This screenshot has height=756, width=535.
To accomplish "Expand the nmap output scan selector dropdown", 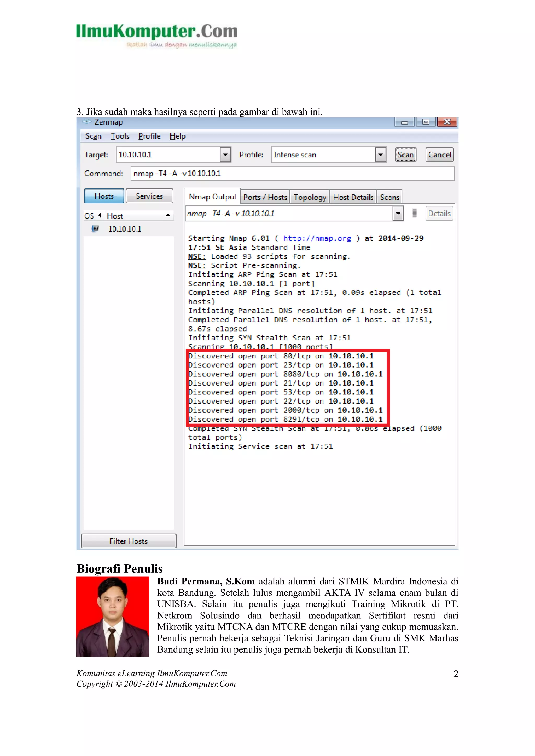I will click(398, 213).
